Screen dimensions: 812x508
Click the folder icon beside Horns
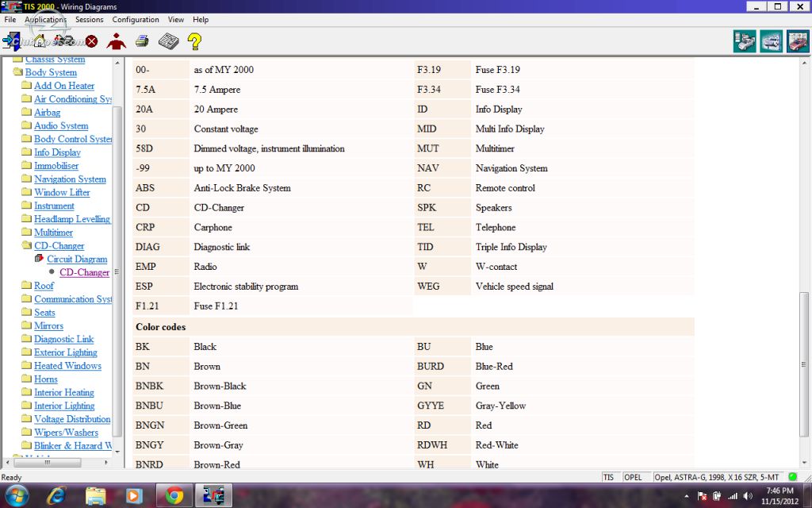point(27,379)
